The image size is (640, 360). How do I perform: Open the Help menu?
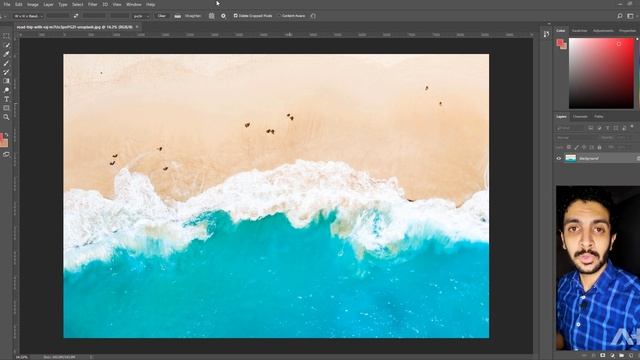coord(151,4)
